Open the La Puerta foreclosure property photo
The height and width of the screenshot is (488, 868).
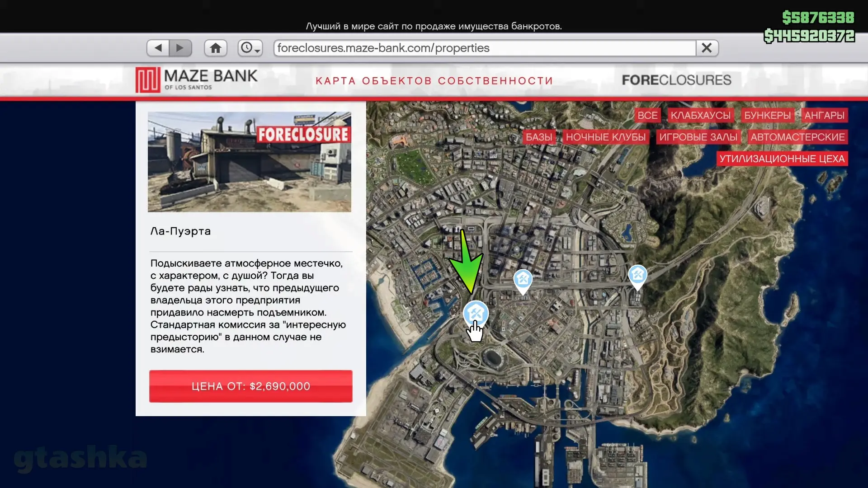[x=250, y=162]
